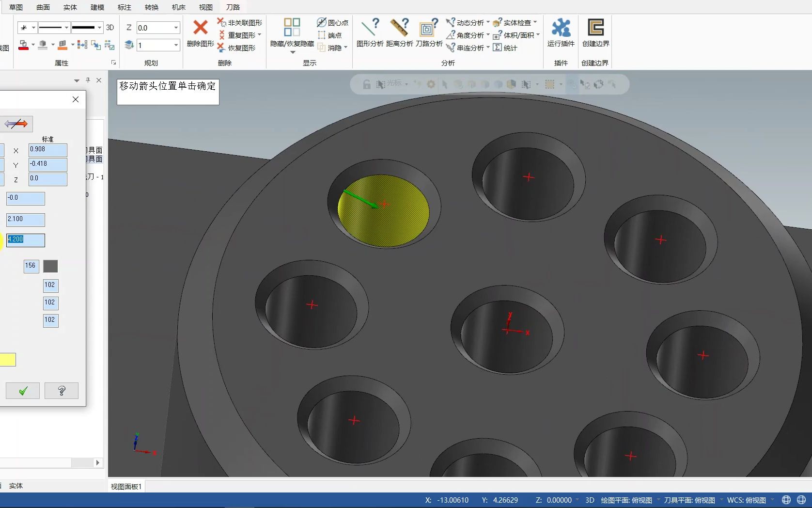Viewport: 812px width, 508px height.
Task: Click the 统计 statistics sigma icon
Action: tap(497, 48)
